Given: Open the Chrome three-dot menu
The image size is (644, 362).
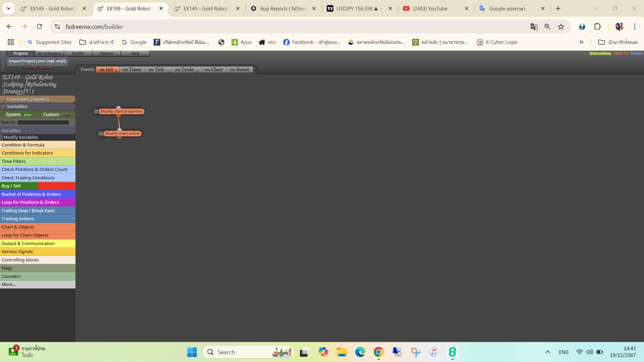Looking at the screenshot, I should (x=635, y=26).
